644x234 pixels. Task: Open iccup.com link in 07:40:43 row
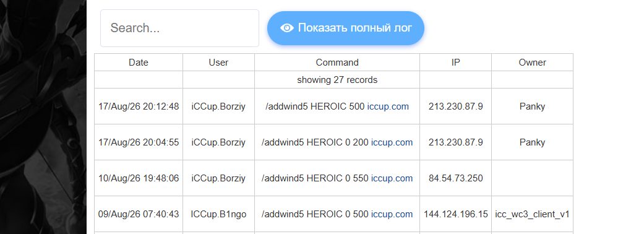click(392, 214)
